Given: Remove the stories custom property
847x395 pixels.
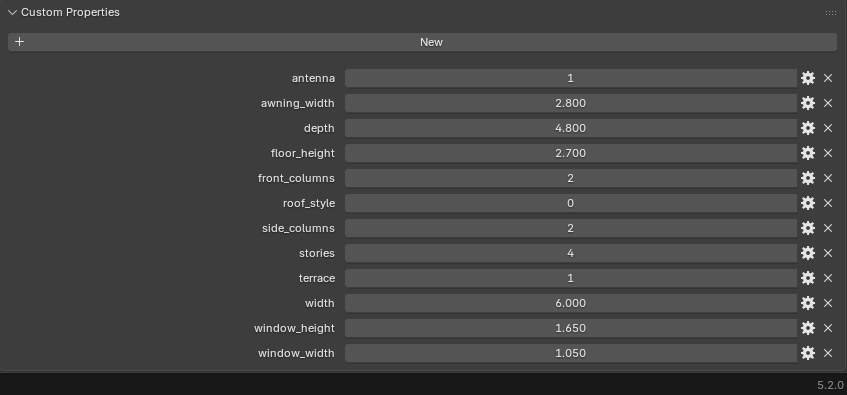Looking at the screenshot, I should [x=828, y=253].
